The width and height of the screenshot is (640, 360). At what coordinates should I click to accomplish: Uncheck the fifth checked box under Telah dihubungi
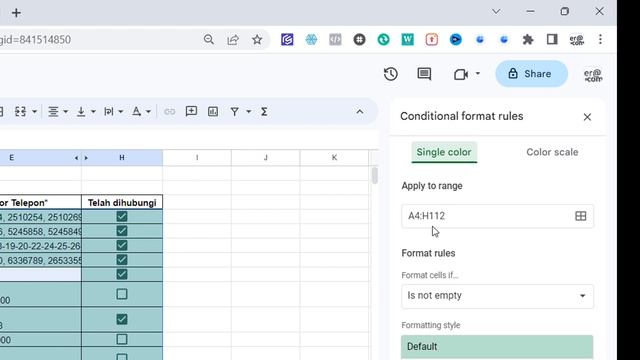[x=122, y=274]
